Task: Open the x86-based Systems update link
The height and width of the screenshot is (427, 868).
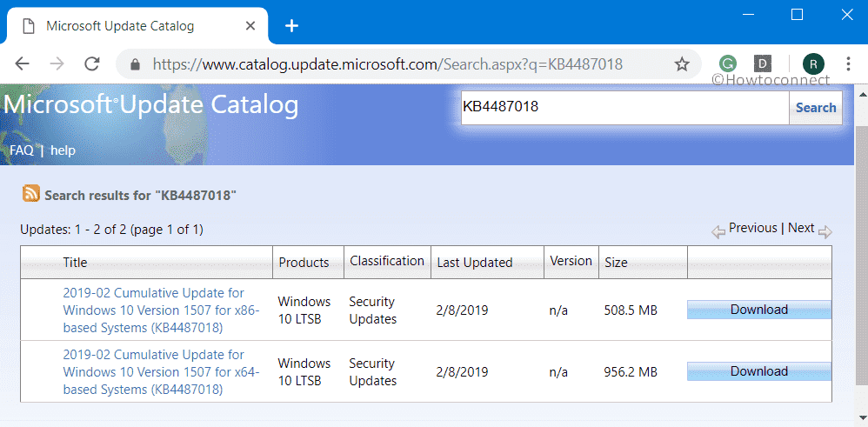Action: (x=161, y=310)
